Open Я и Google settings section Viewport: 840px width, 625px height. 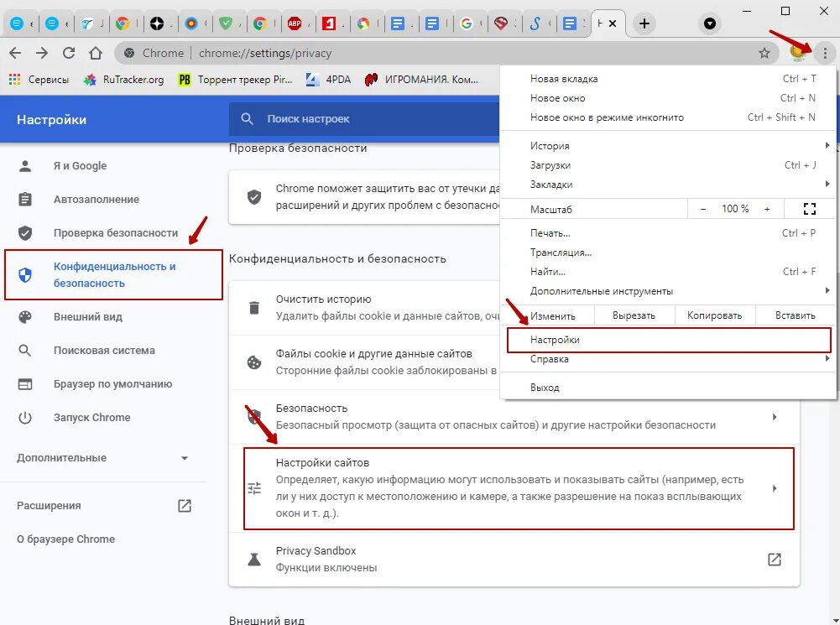coord(80,166)
